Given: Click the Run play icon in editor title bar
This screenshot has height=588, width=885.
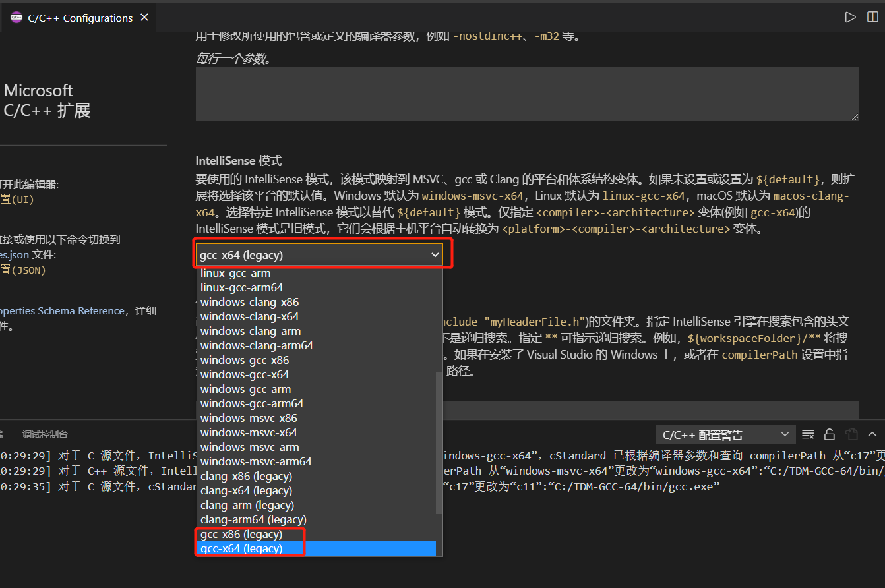Looking at the screenshot, I should click(x=851, y=17).
